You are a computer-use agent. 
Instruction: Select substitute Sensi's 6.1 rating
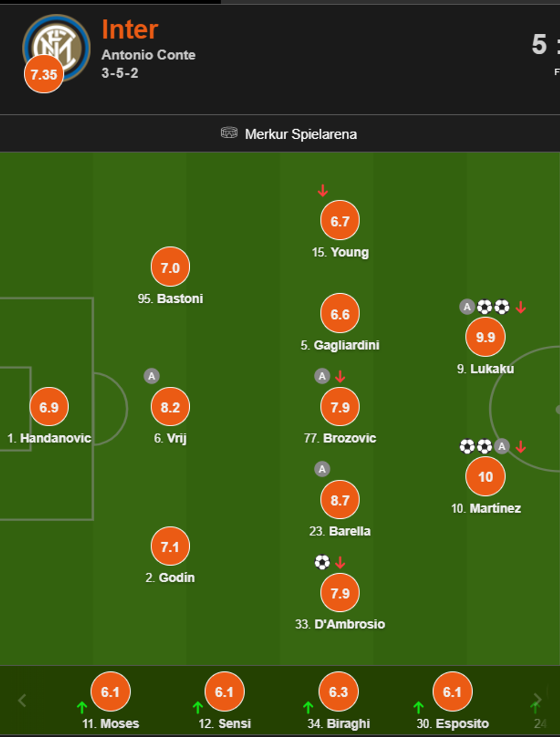pyautogui.click(x=224, y=692)
